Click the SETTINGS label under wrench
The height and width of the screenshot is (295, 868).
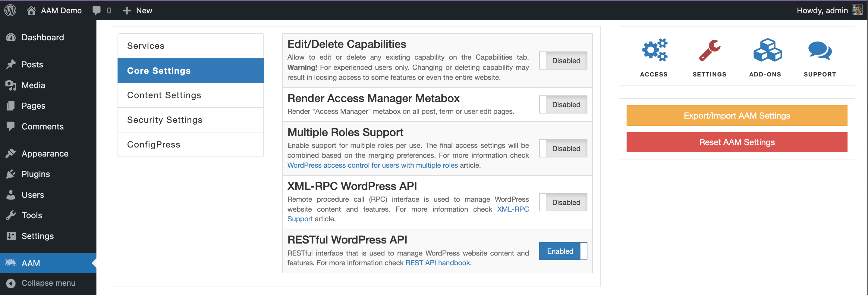click(x=709, y=74)
